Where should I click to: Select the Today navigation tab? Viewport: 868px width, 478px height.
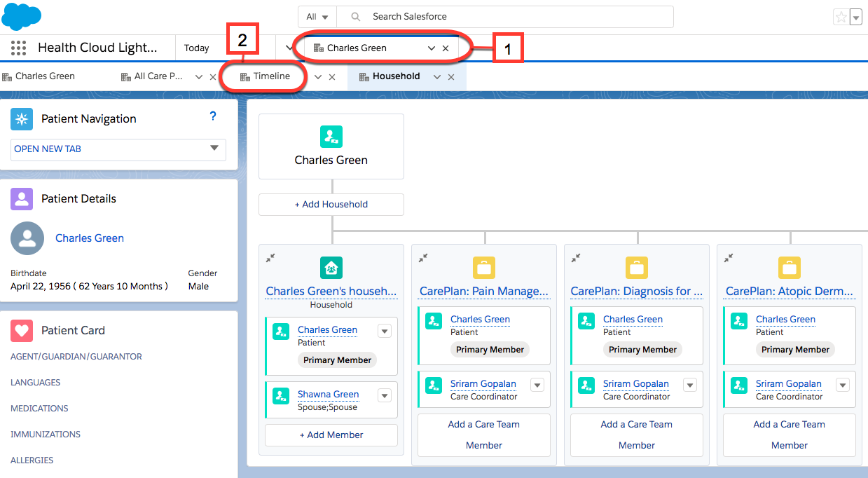click(196, 48)
